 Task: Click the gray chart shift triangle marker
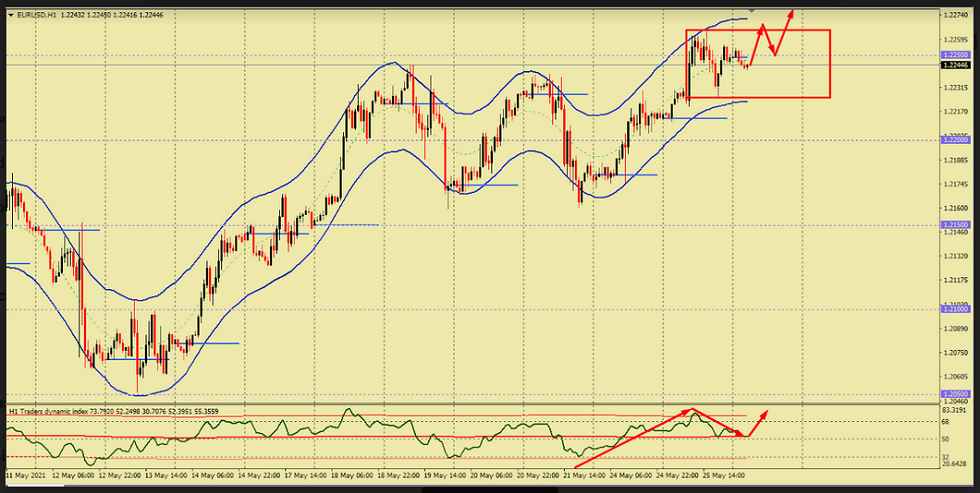click(753, 10)
